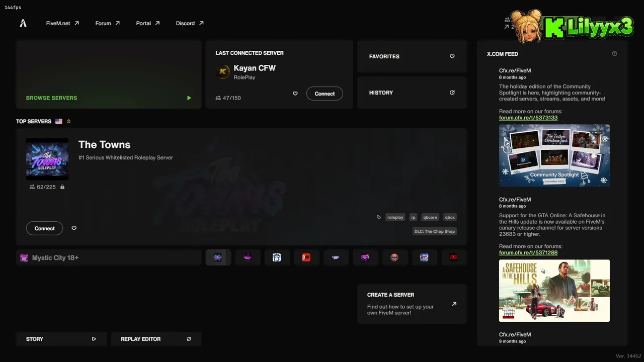Select the rp tag
Image resolution: width=644 pixels, height=362 pixels.
pos(413,217)
